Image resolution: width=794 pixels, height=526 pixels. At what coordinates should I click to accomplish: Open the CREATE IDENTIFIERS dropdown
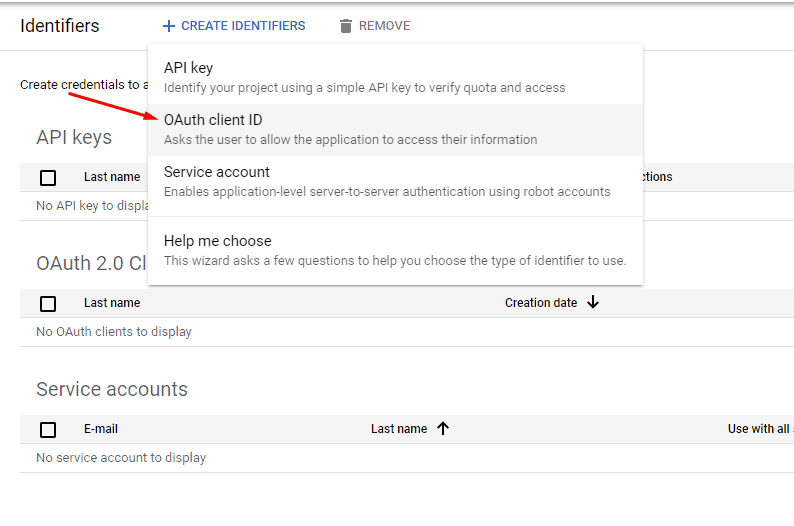(x=234, y=26)
